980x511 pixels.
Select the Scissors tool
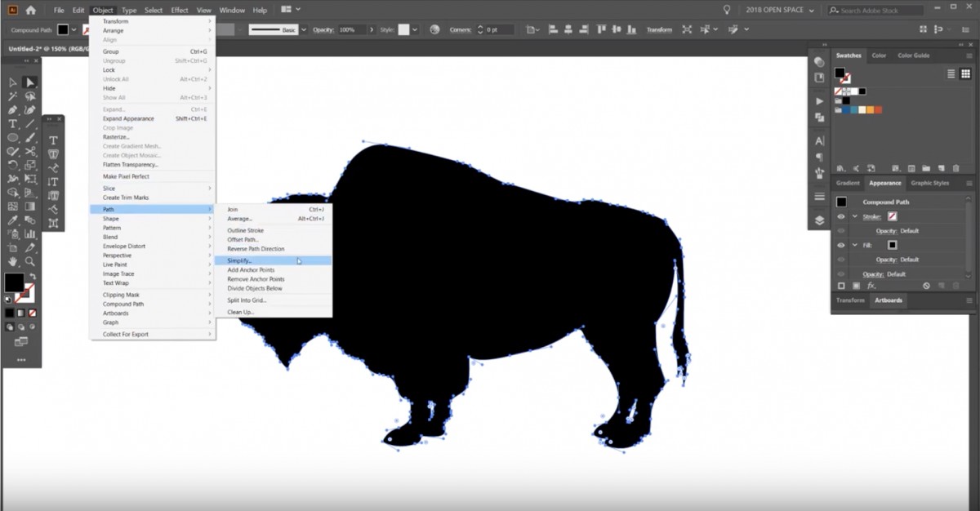pyautogui.click(x=29, y=152)
